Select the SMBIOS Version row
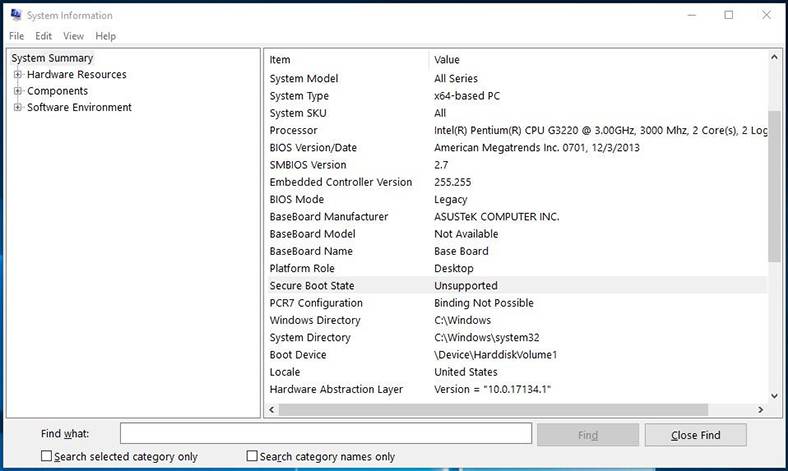Image resolution: width=788 pixels, height=471 pixels. click(x=517, y=165)
